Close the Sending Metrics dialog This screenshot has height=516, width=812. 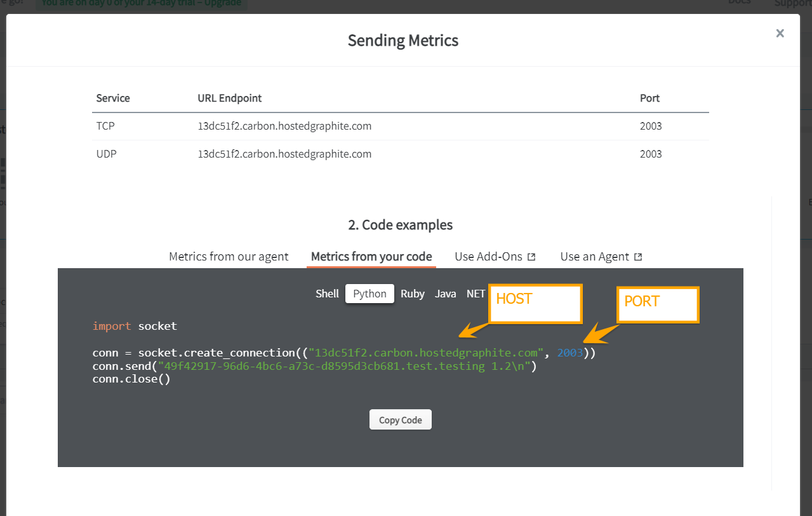[x=780, y=33]
